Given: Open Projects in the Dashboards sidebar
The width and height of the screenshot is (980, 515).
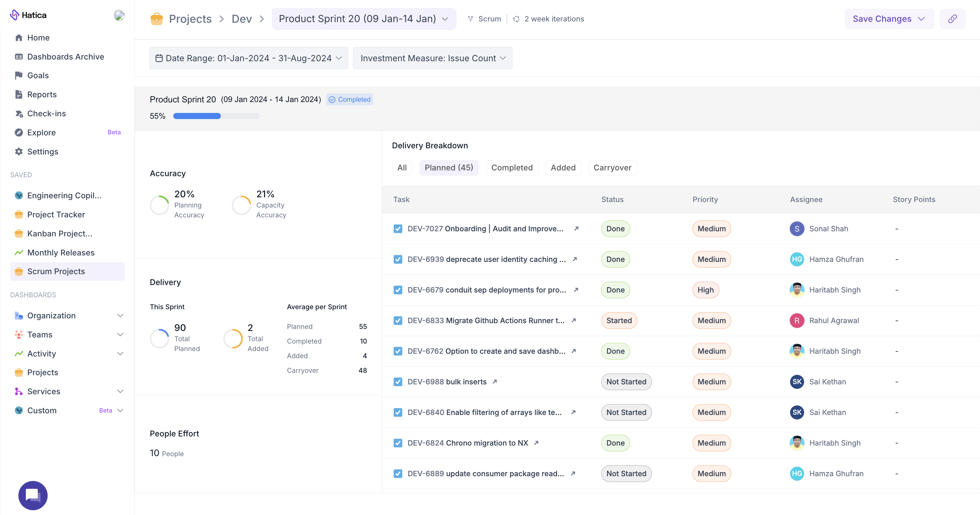Looking at the screenshot, I should pyautogui.click(x=43, y=372).
